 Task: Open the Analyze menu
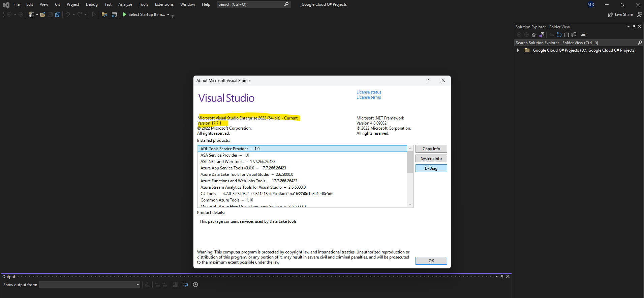pos(125,4)
